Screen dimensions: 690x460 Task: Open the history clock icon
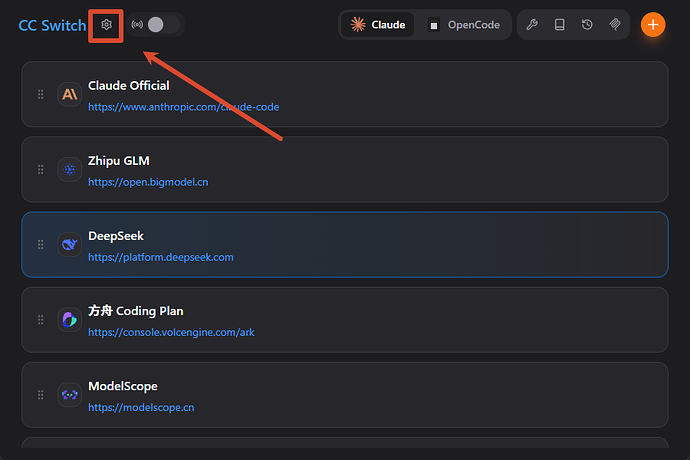click(587, 25)
